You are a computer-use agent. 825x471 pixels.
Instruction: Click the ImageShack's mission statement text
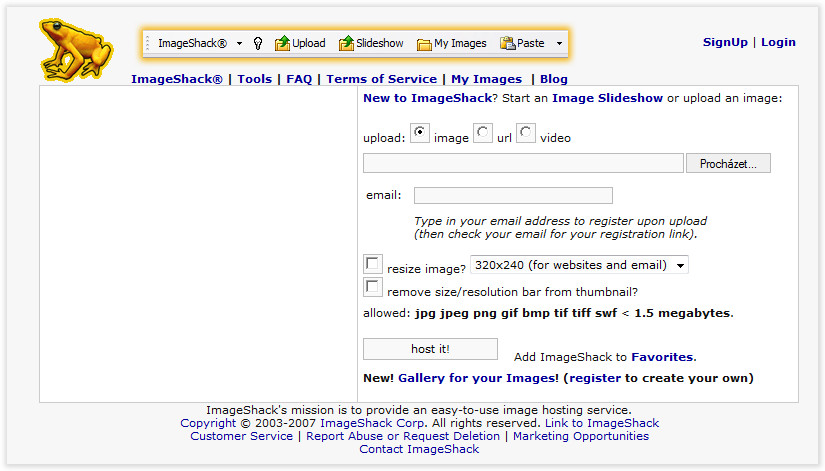click(x=419, y=410)
